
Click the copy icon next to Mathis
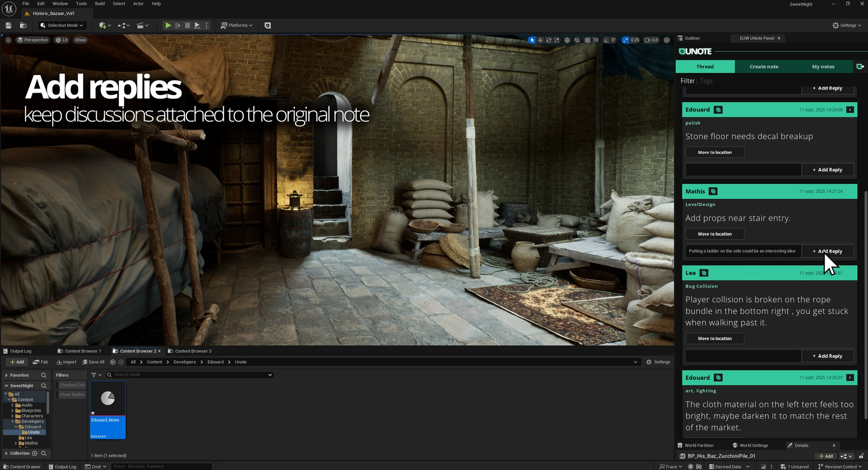[713, 192]
